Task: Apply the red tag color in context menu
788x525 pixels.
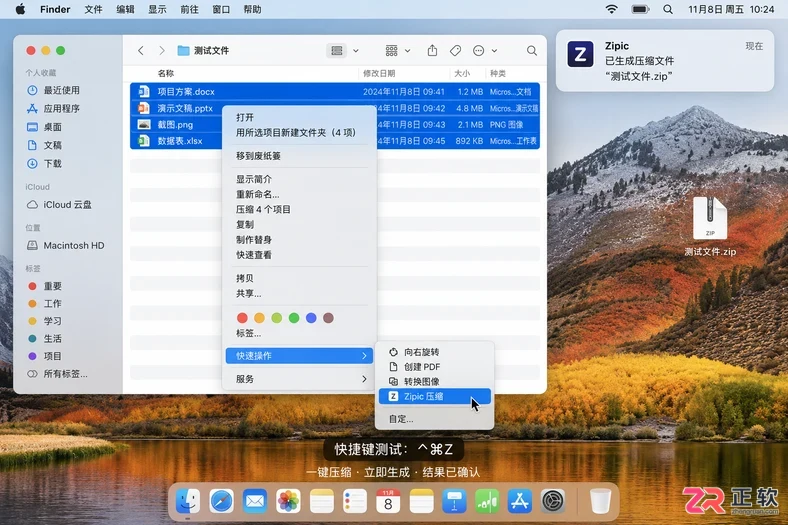Action: [242, 318]
